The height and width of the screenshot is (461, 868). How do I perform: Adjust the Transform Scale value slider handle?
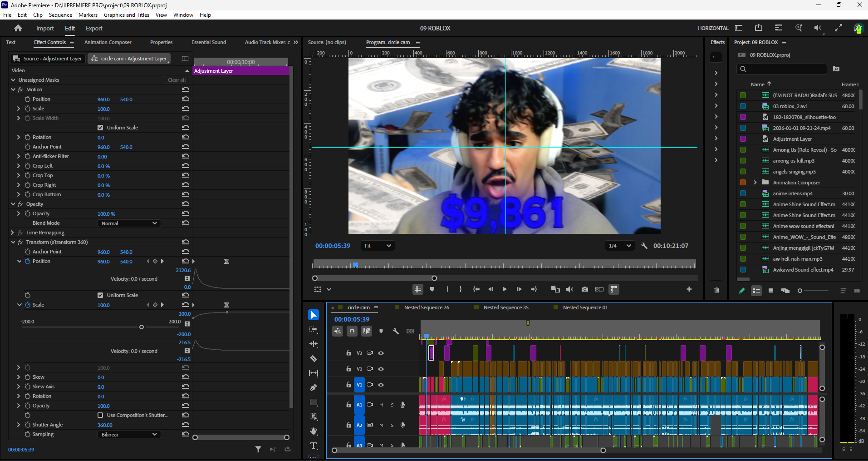click(x=142, y=327)
